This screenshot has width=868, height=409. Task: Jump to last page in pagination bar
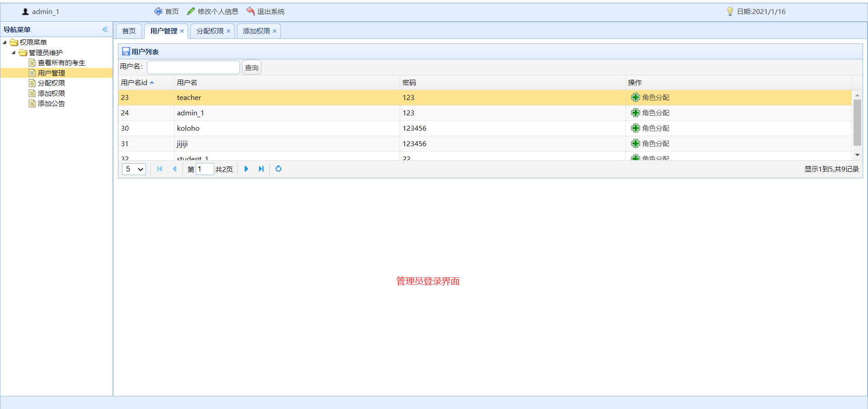point(261,169)
